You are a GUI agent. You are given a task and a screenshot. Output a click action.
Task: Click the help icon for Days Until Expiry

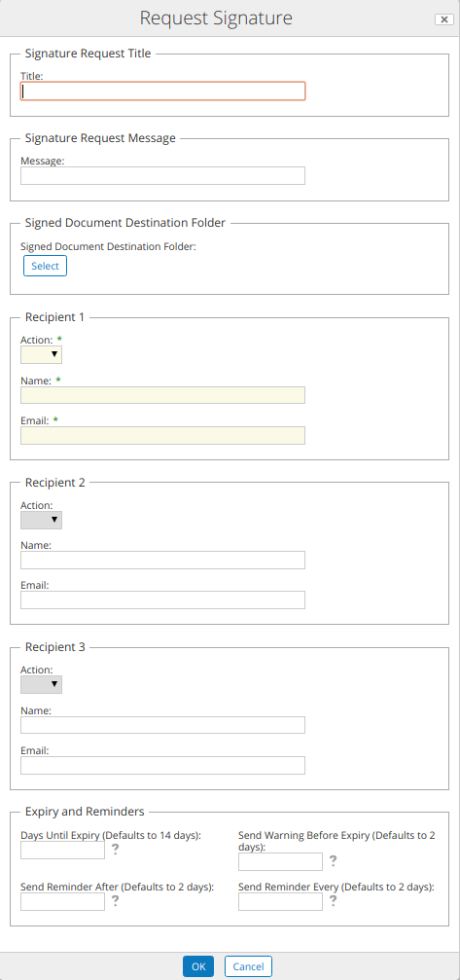point(115,850)
